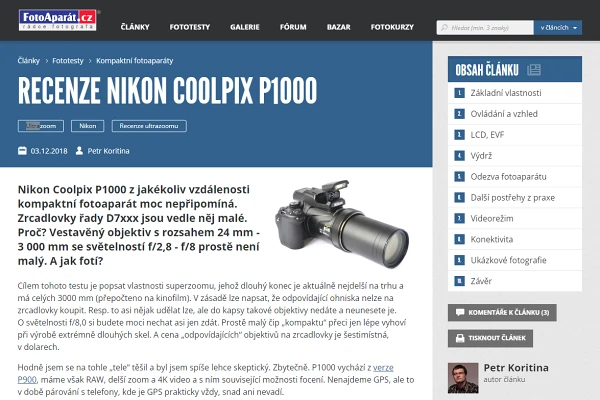This screenshot has height=400, width=600.
Task: Open chapter Ovládání a vzhled
Action: tap(515, 114)
